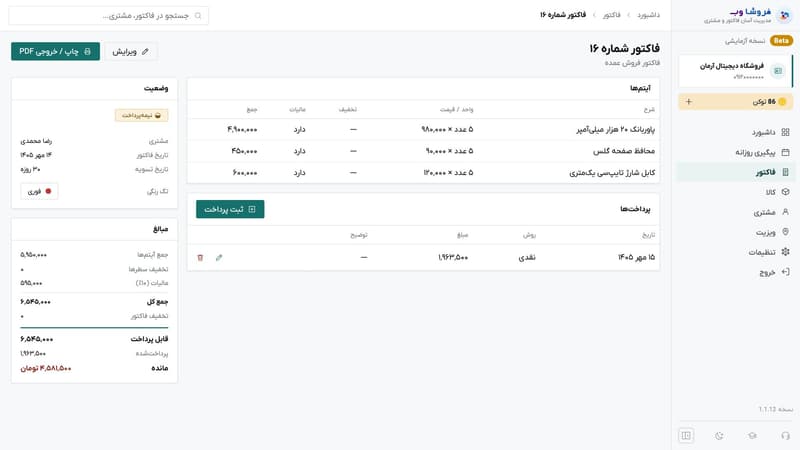The image size is (800, 450).
Task: Click the ۶۰۰,۰۰۰ total for the charging cable row
Action: point(245,173)
